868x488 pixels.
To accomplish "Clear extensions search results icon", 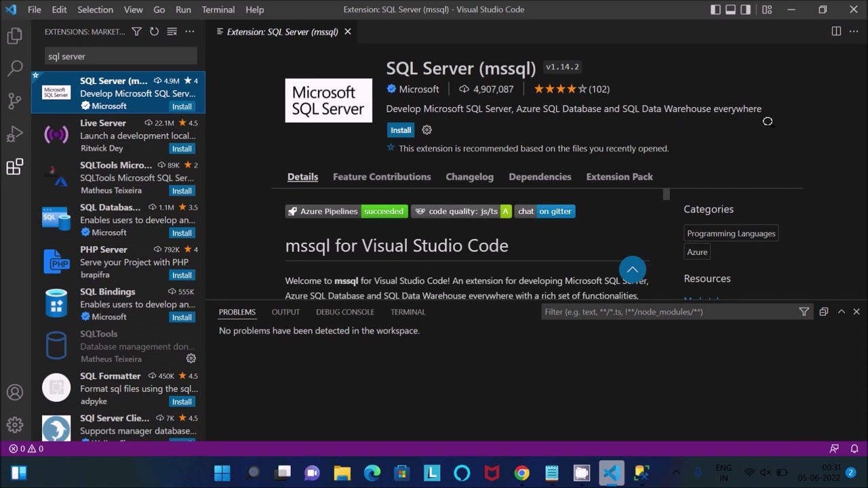I will click(172, 32).
